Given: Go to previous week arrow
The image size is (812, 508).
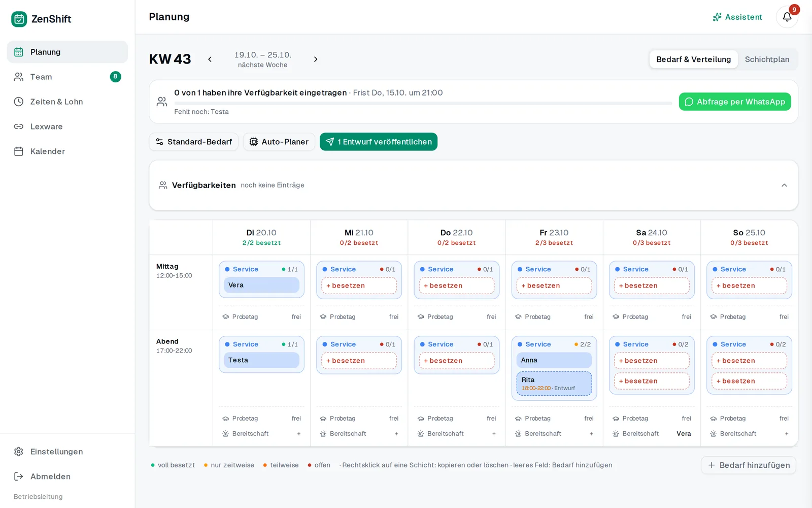Looking at the screenshot, I should tap(210, 59).
